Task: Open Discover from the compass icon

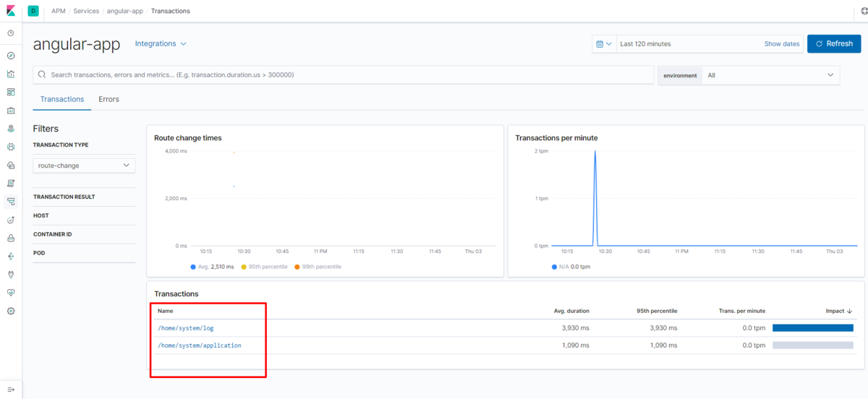Action: point(11,56)
